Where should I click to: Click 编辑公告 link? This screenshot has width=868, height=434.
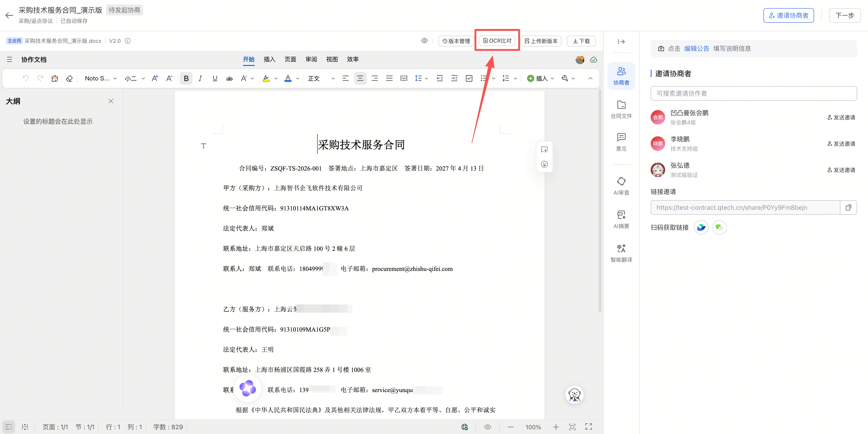tap(696, 48)
